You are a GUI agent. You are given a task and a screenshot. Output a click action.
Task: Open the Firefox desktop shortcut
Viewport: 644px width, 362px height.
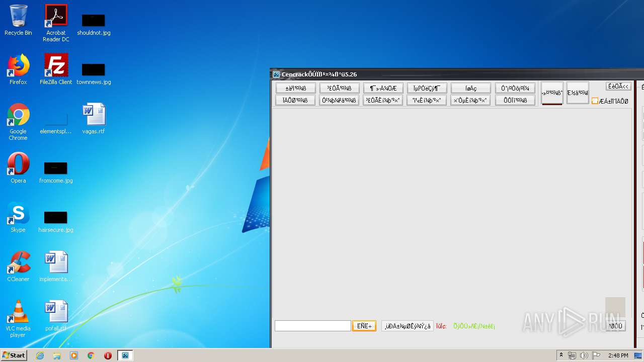(x=18, y=69)
